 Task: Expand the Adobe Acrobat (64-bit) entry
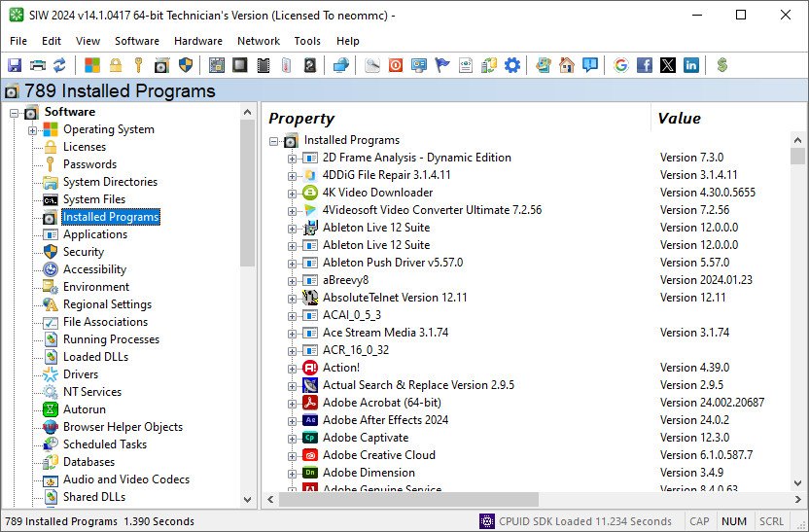(x=292, y=403)
